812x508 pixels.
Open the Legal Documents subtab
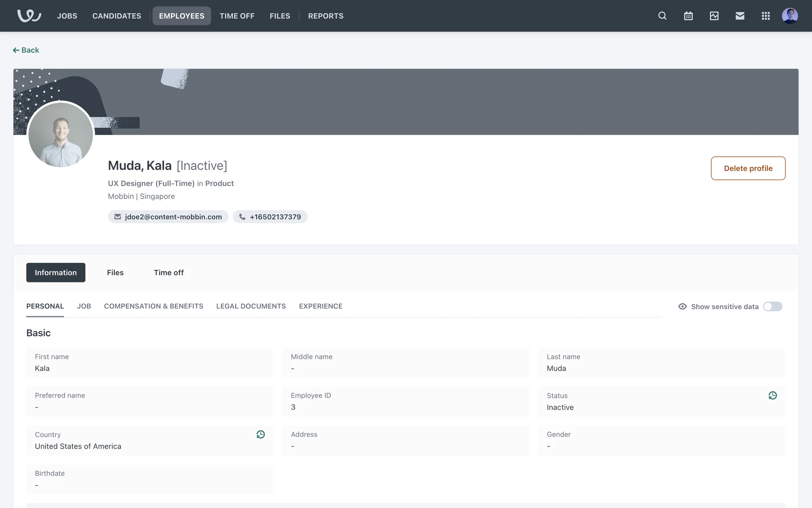[251, 306]
